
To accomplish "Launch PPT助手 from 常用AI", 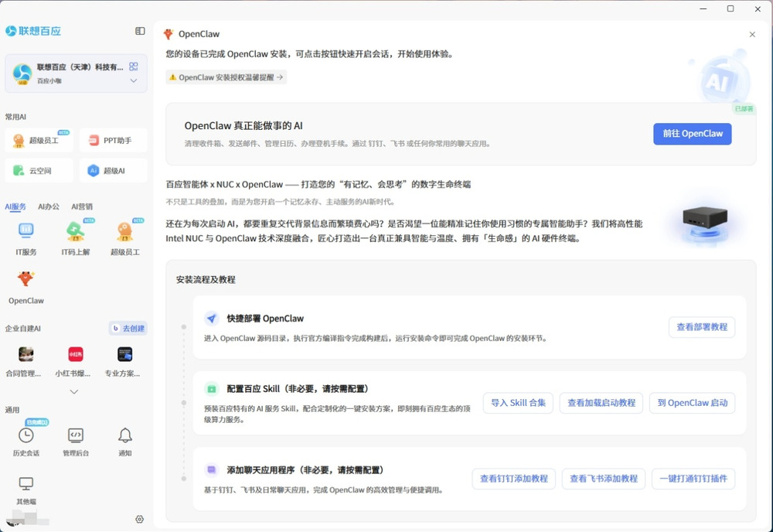I will 113,141.
